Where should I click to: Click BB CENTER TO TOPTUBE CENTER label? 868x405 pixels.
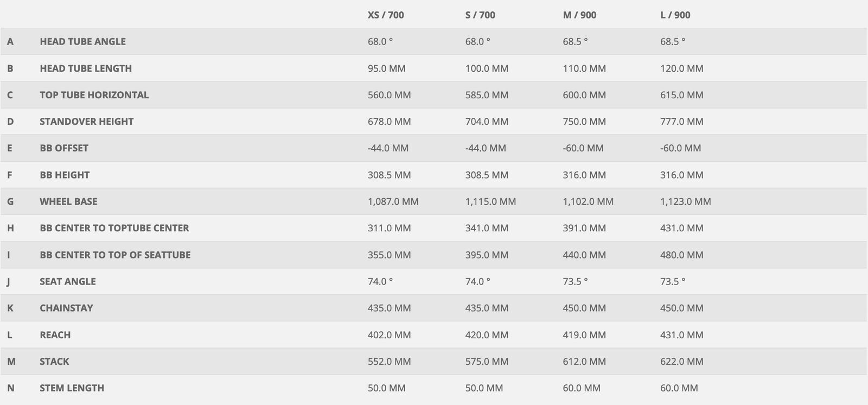pos(114,228)
